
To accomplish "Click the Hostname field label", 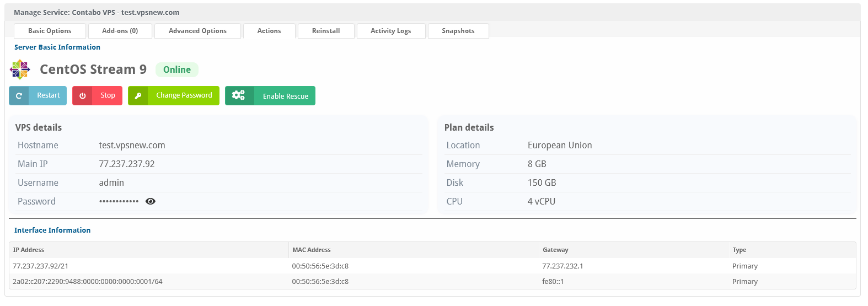I will (38, 146).
